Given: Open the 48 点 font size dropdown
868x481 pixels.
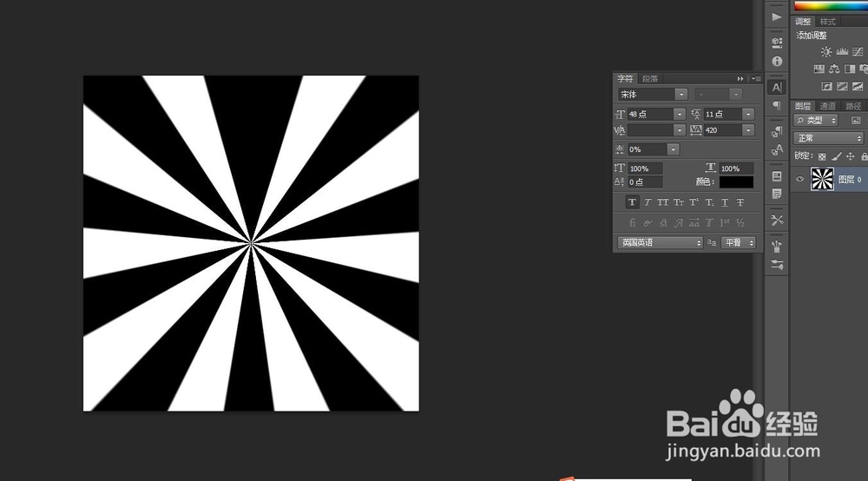Looking at the screenshot, I should tap(680, 114).
